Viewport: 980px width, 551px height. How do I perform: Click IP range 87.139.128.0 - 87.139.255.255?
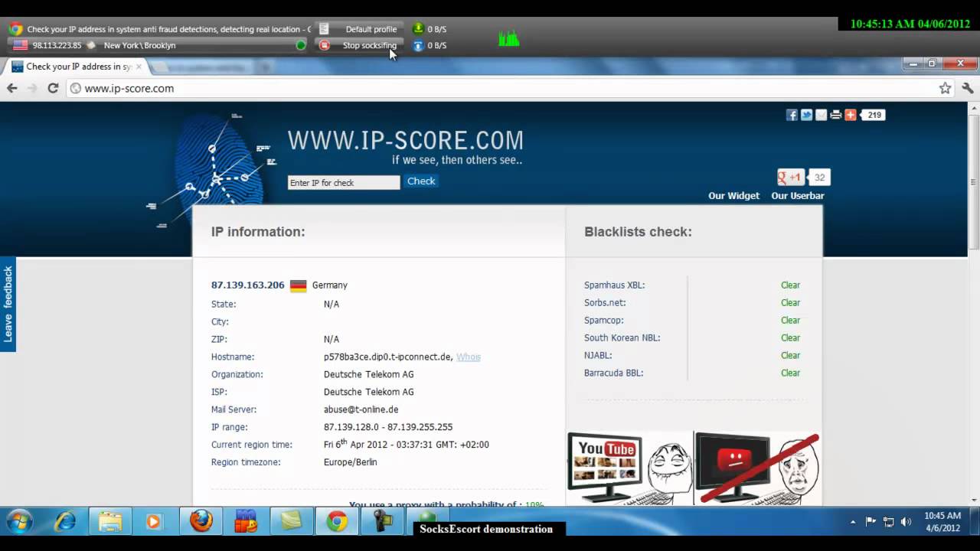pyautogui.click(x=388, y=427)
